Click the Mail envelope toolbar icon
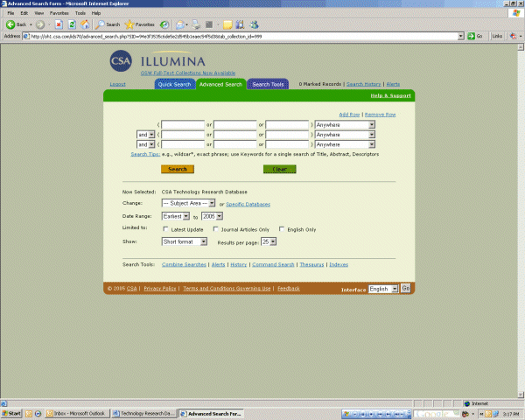 pyautogui.click(x=180, y=24)
